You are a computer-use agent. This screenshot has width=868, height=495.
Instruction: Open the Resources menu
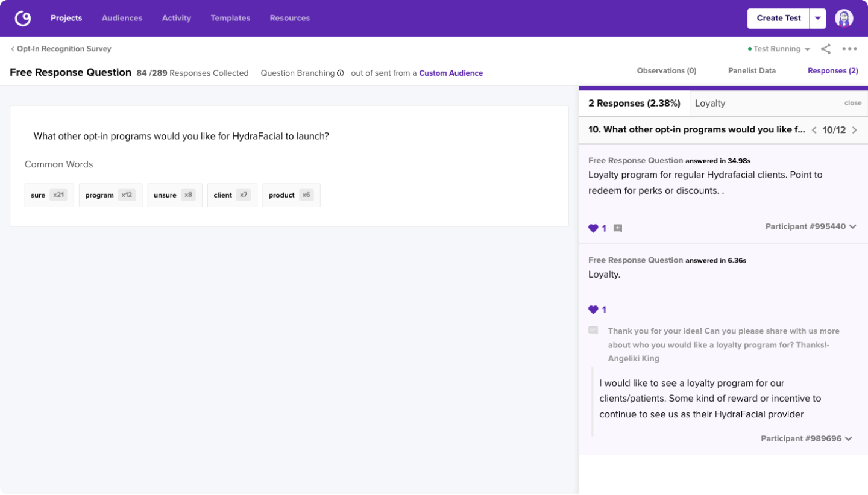click(290, 18)
